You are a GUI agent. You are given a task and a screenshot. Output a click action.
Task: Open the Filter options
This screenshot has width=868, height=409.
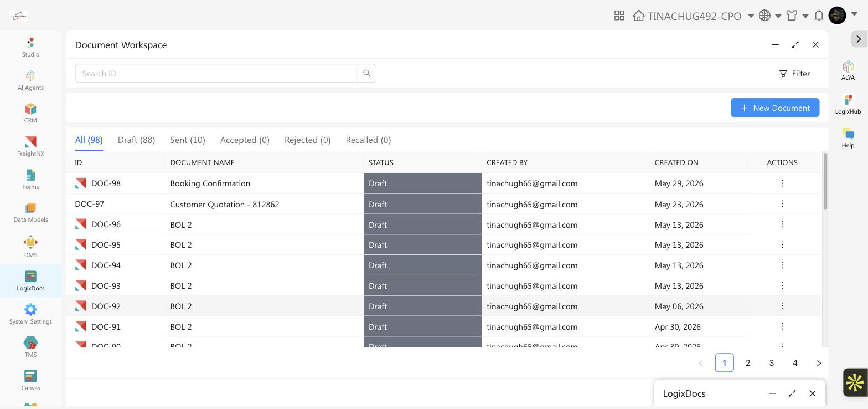click(x=794, y=73)
